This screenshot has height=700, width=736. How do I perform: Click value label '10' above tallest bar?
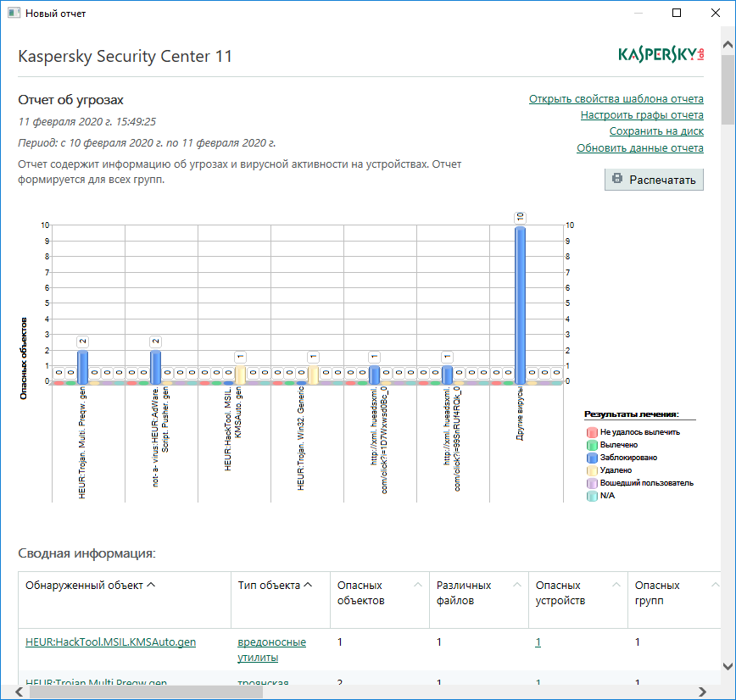[x=520, y=217]
